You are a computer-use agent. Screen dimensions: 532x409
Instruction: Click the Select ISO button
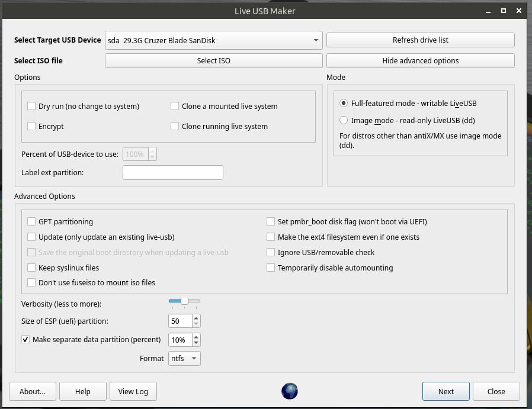click(x=214, y=60)
